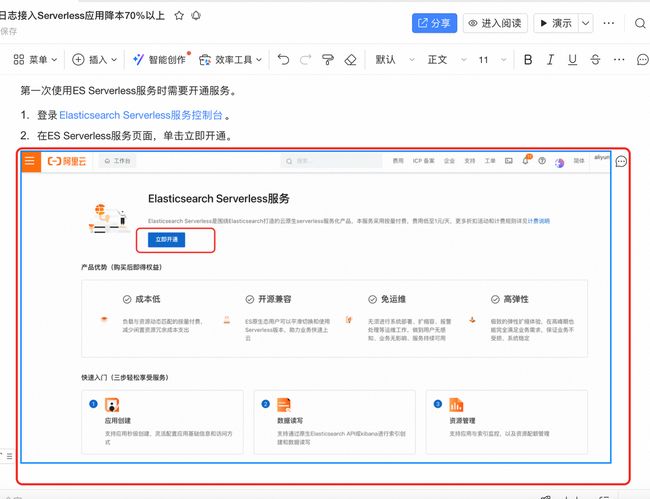
Task: Start presentation with 演示 button
Action: click(556, 23)
